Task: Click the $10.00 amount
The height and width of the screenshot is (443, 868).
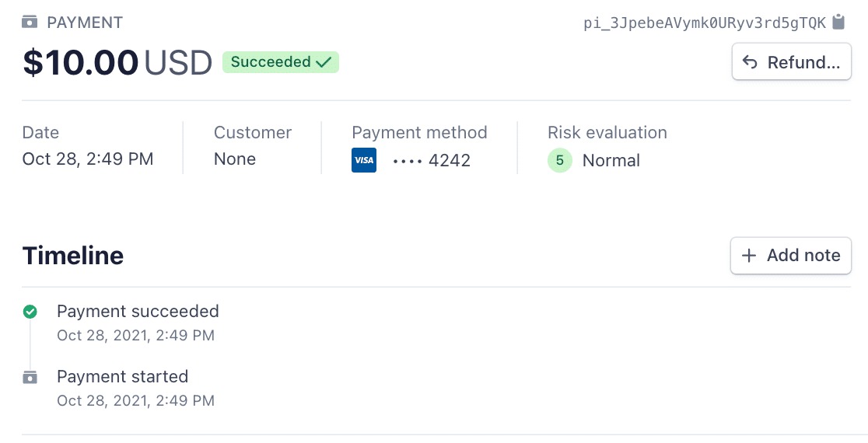Action: (81, 62)
